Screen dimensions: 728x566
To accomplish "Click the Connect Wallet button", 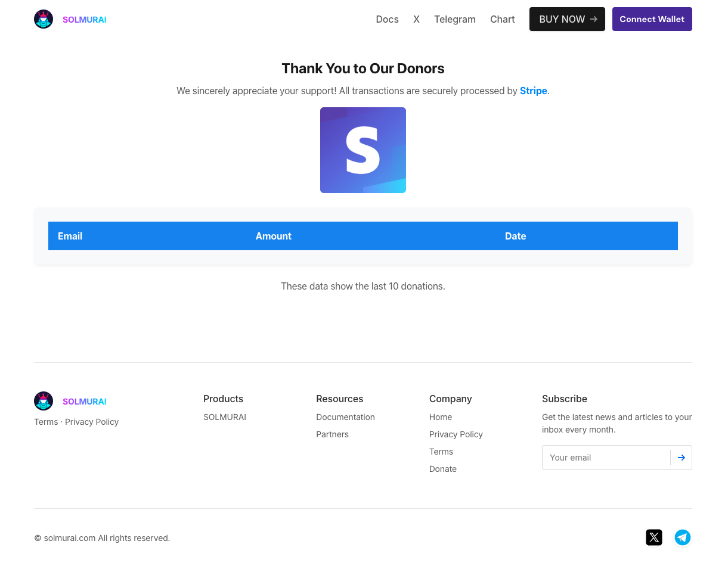I will pos(652,19).
